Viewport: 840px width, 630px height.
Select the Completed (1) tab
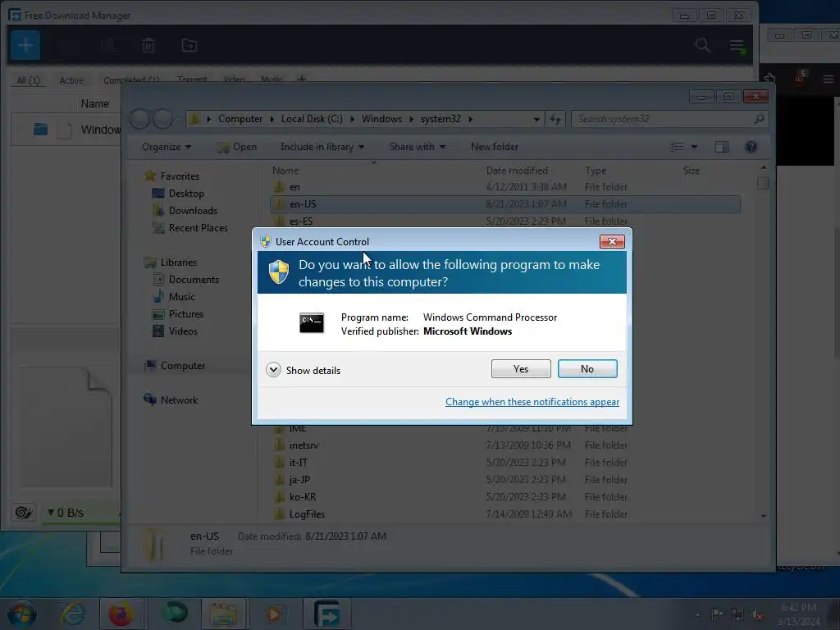coord(131,80)
